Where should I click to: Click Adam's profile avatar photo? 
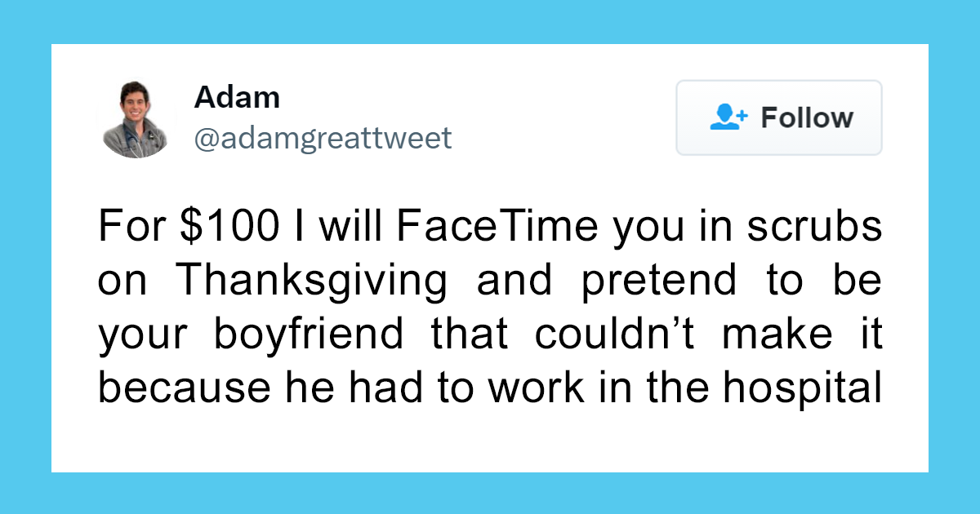point(136,117)
